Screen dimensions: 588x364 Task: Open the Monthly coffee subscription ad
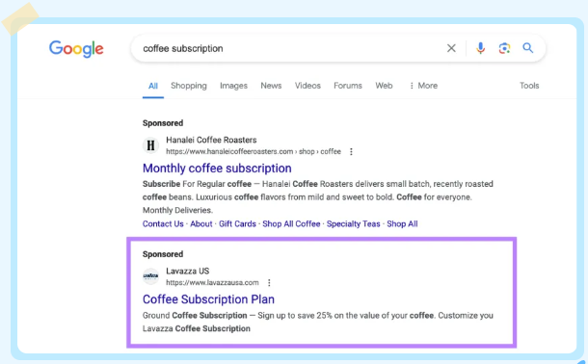(217, 169)
